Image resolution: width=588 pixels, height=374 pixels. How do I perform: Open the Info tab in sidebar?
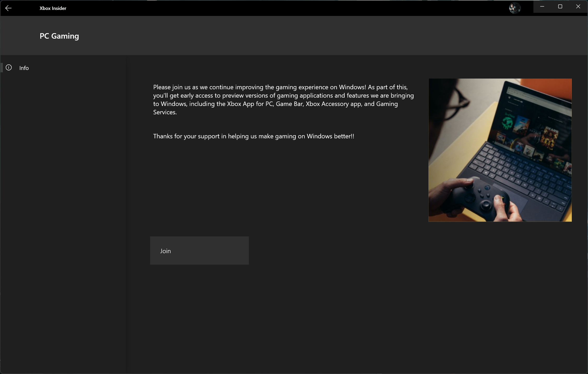click(x=63, y=68)
